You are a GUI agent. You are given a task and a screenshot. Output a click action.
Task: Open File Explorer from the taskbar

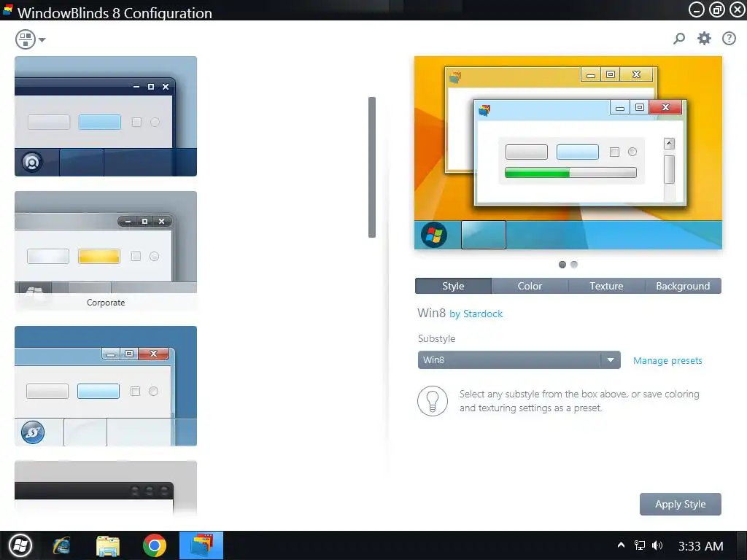click(x=108, y=545)
